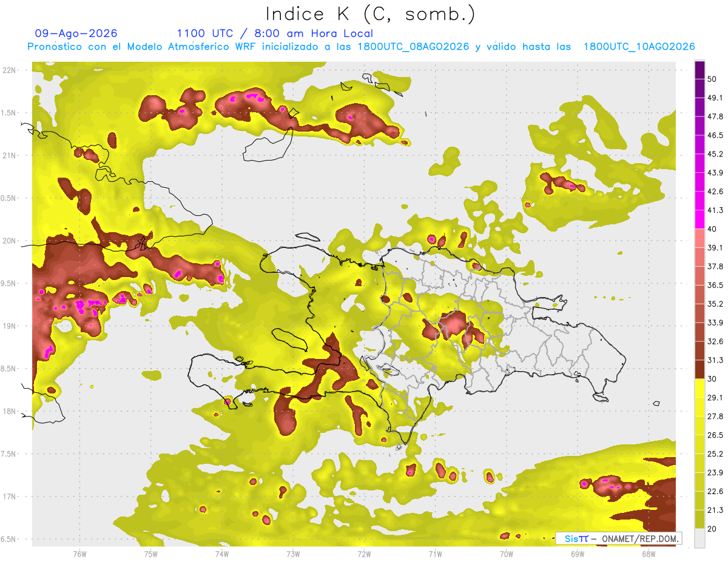Click the longitude axis label "72W"

[x=364, y=554]
